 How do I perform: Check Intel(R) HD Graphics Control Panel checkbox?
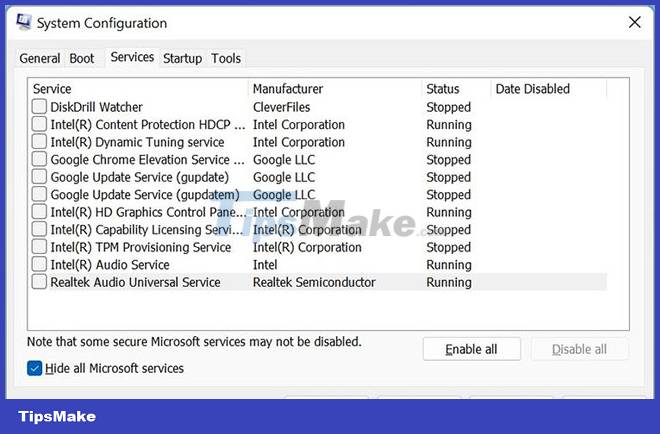pos(39,212)
